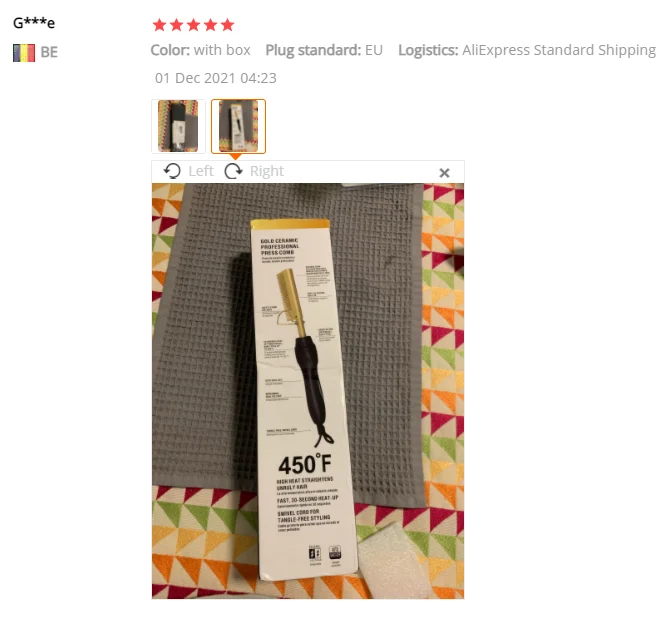
Task: Click the second red rating star
Action: click(176, 25)
